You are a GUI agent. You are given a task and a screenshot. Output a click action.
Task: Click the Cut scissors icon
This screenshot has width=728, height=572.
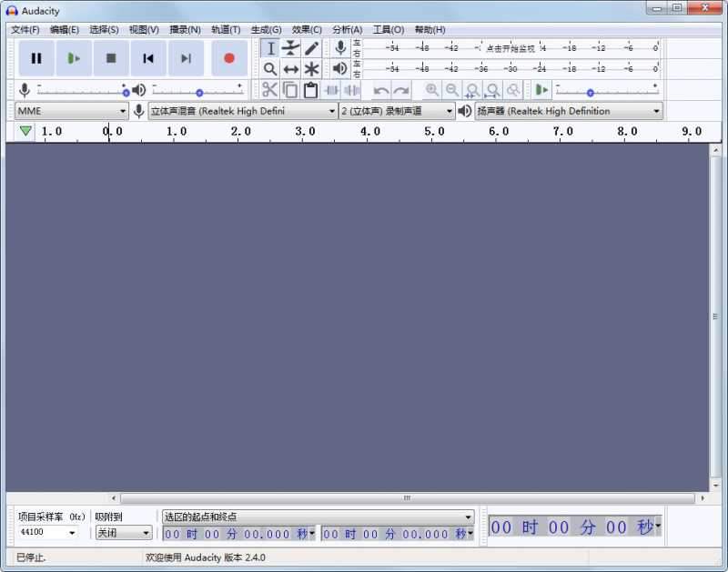click(x=270, y=89)
